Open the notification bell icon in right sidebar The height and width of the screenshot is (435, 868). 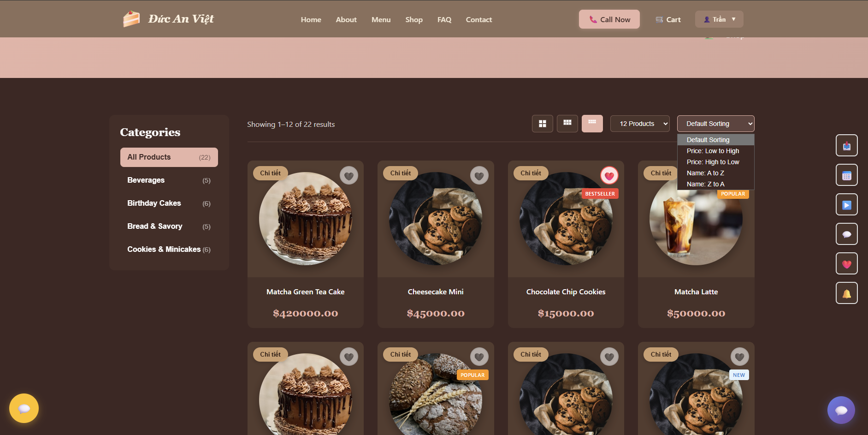click(847, 293)
